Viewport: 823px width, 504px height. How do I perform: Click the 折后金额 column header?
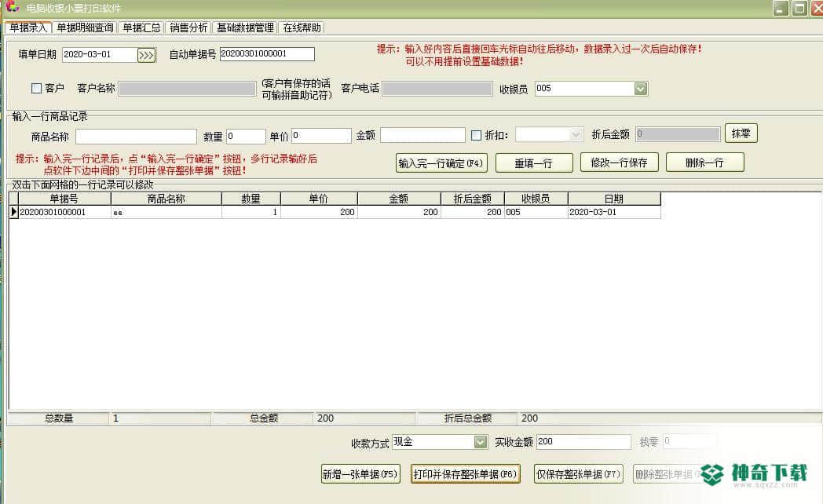coord(473,199)
